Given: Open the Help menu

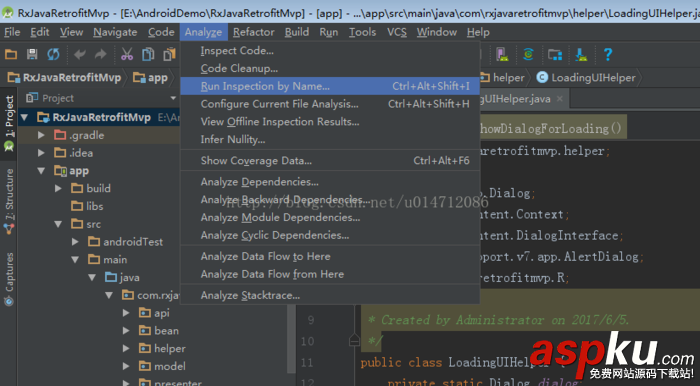Looking at the screenshot, I should 478,32.
